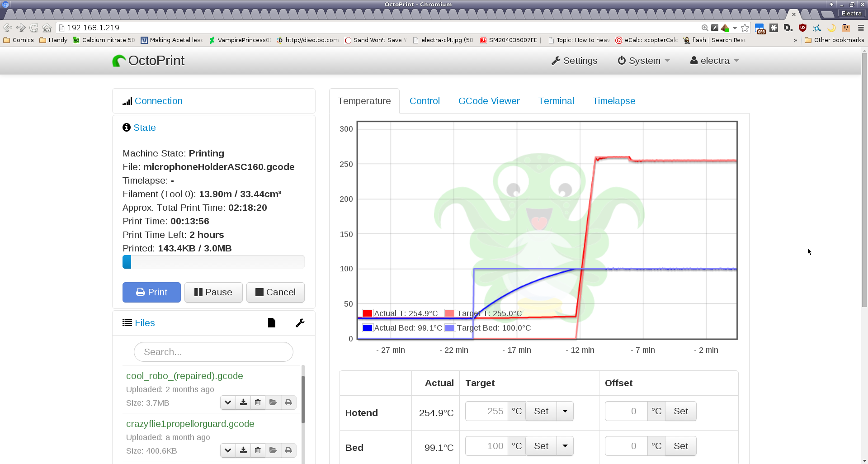Download cool_robo_(repaired).gcode file

pyautogui.click(x=243, y=402)
